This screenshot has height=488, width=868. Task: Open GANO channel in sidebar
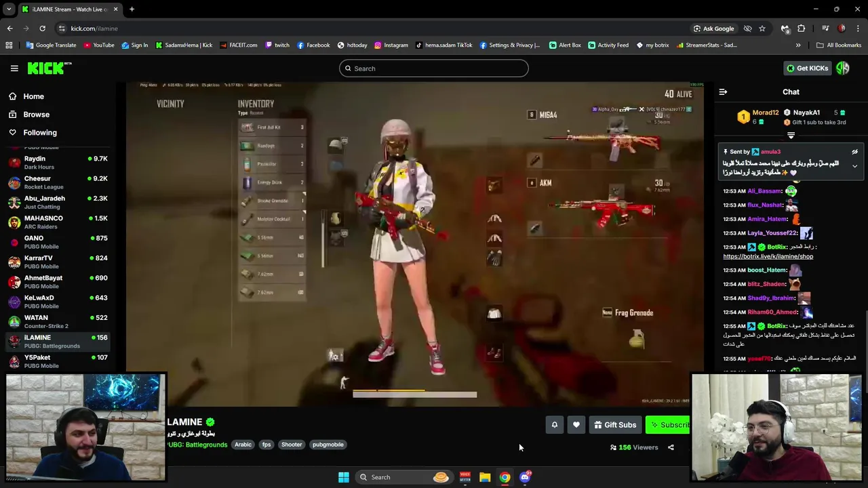(58, 242)
